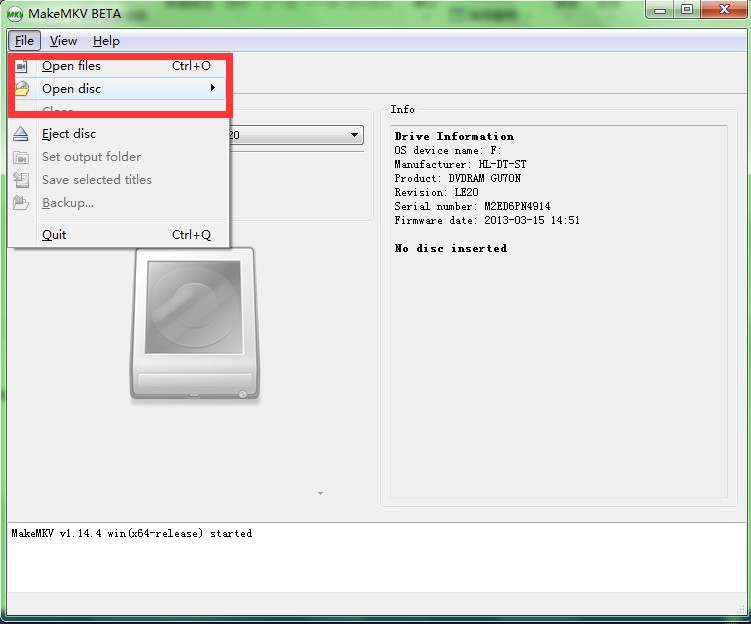Click 'Revision: LE20' line

436,192
